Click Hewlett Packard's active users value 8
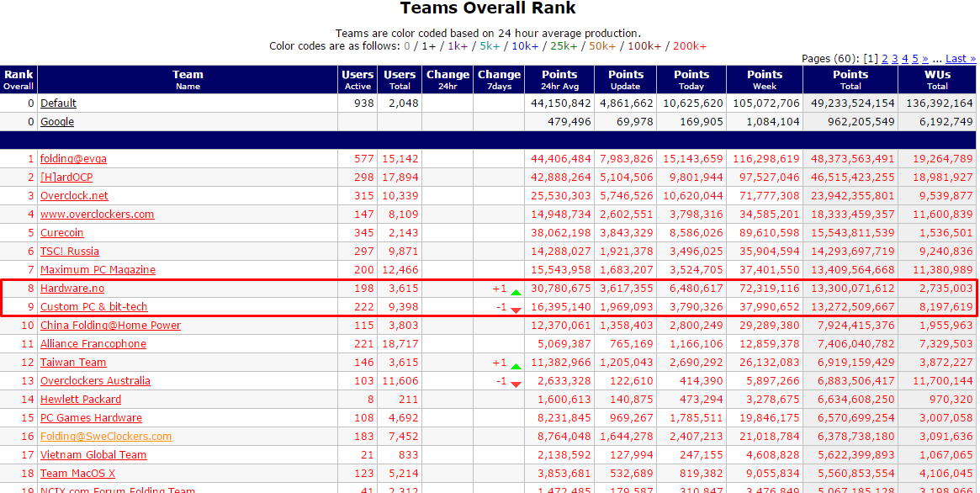Viewport: 980px width, 493px height. pyautogui.click(x=371, y=400)
